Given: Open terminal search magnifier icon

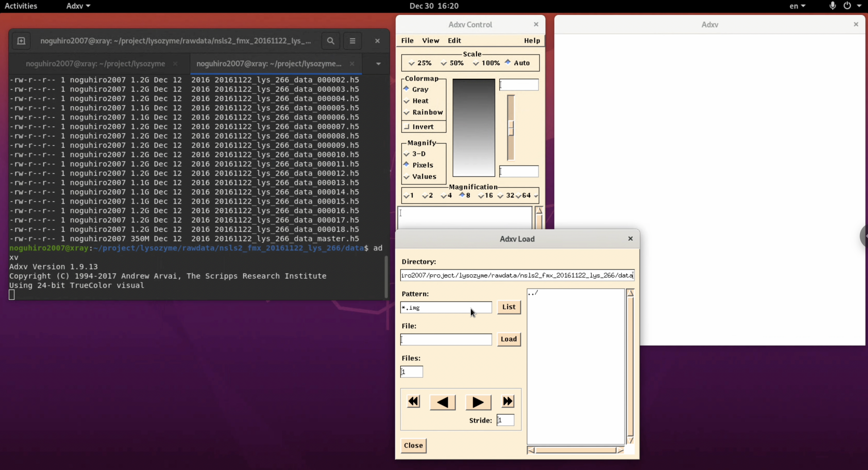Looking at the screenshot, I should 331,41.
